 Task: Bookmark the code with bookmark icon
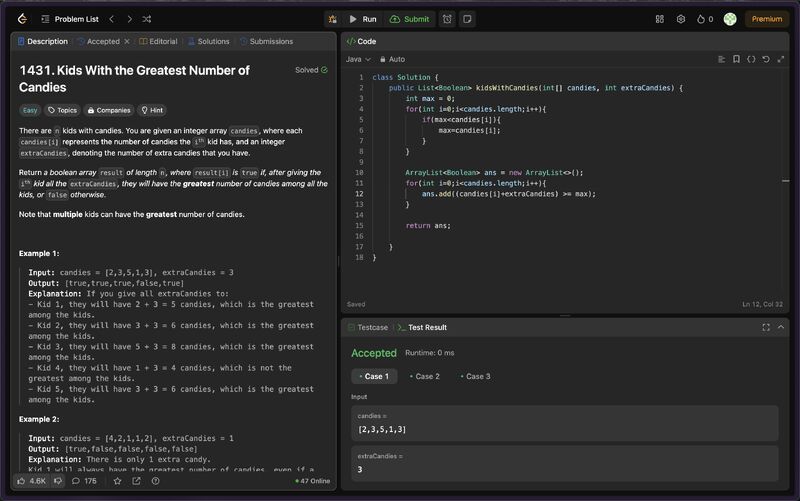click(736, 59)
